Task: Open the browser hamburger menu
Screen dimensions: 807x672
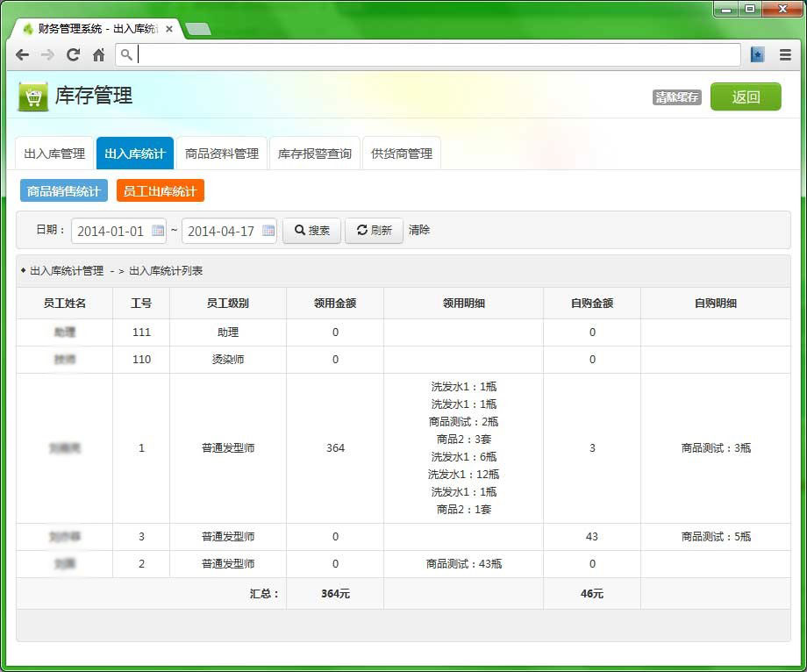Action: point(785,54)
